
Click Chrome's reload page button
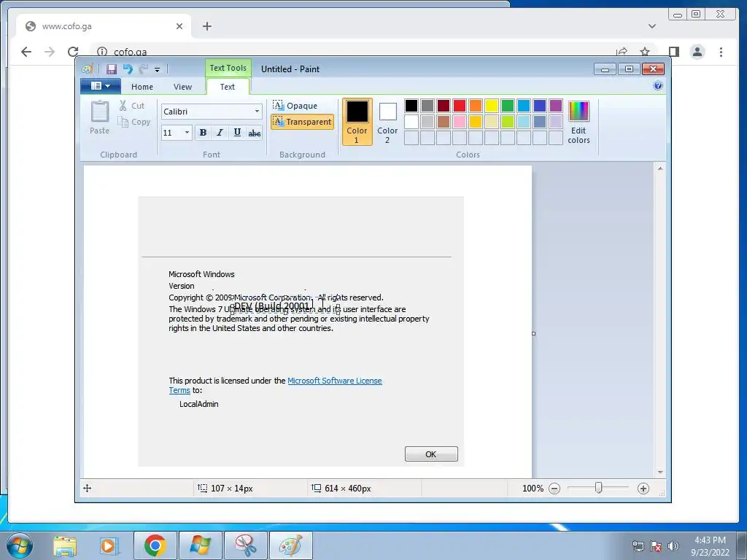pyautogui.click(x=73, y=52)
